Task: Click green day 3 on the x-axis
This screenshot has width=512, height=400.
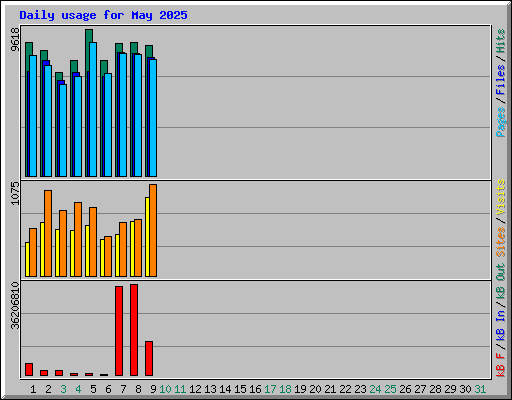Action: (63, 389)
